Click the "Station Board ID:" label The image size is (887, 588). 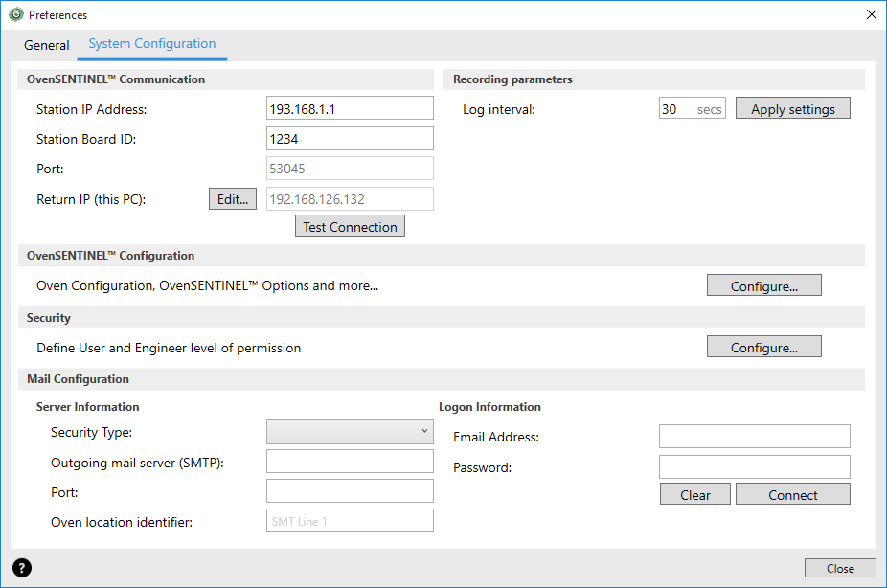click(86, 139)
